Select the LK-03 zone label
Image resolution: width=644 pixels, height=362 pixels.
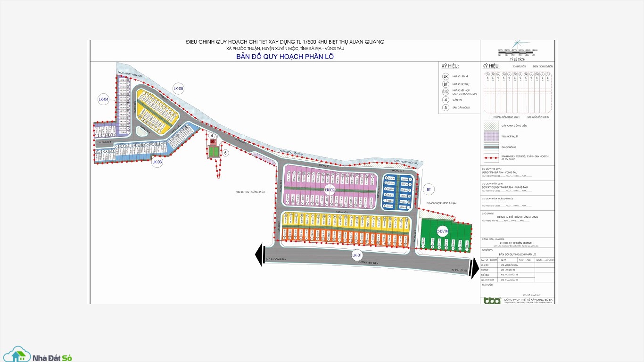coord(157,162)
